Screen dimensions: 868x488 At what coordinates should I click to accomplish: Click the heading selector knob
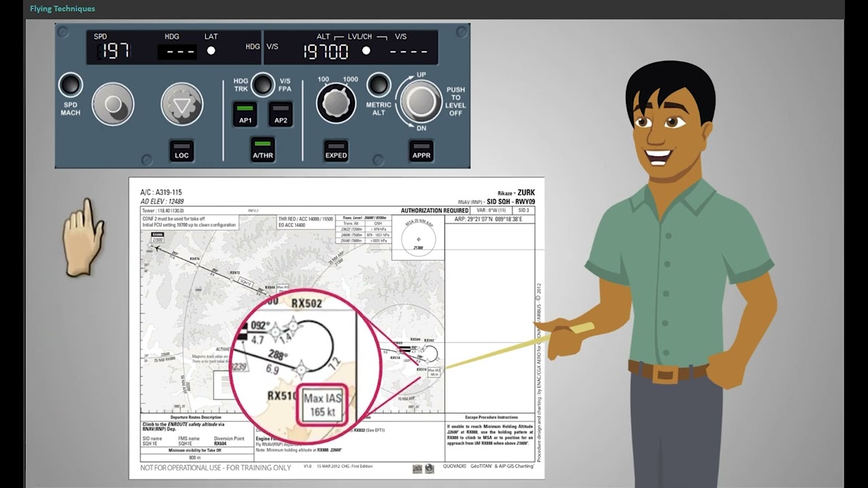pyautogui.click(x=182, y=104)
